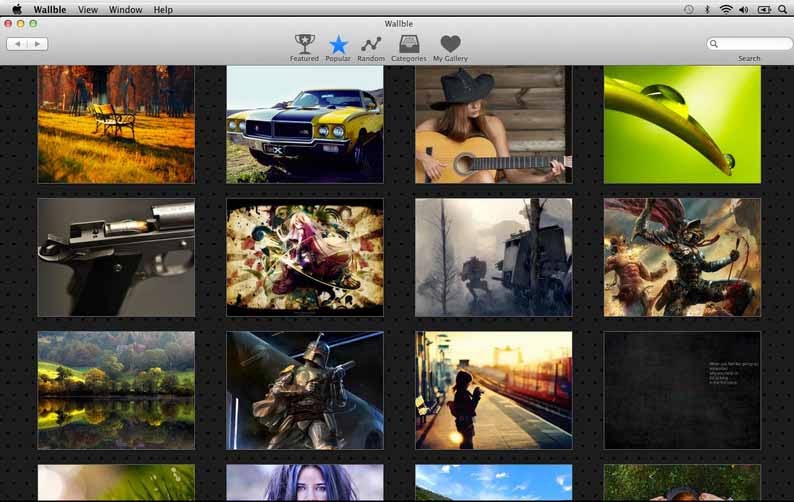
Task: Select the Popular star icon
Action: tap(338, 48)
